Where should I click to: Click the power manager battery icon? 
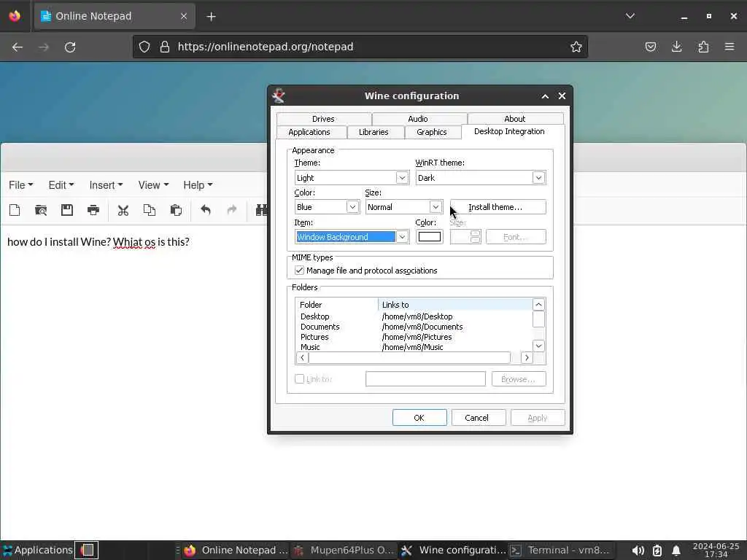[657, 551]
